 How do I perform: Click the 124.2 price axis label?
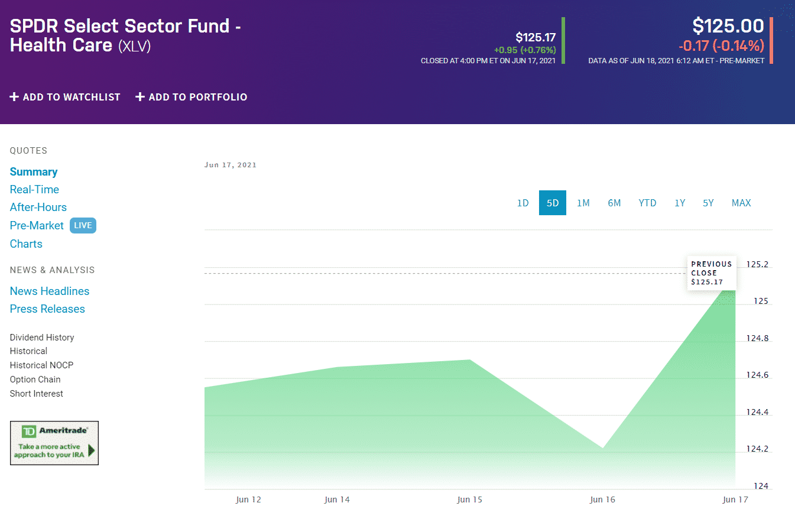pyautogui.click(x=757, y=449)
